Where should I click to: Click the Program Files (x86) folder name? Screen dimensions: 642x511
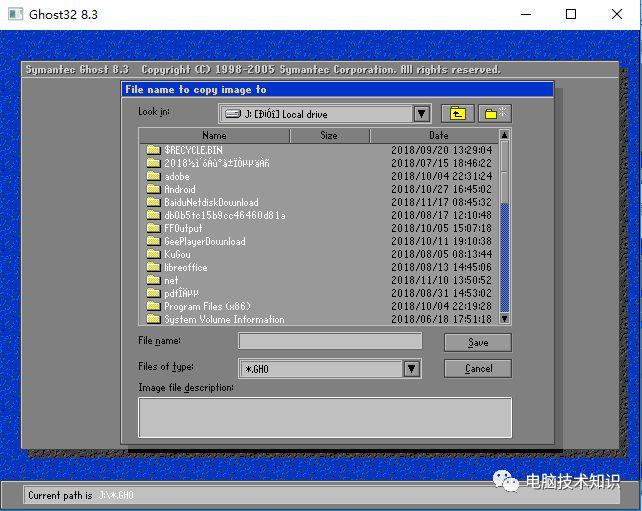207,306
